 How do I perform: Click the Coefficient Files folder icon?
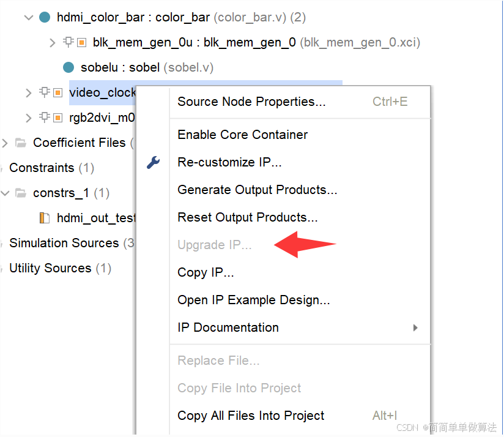21,143
